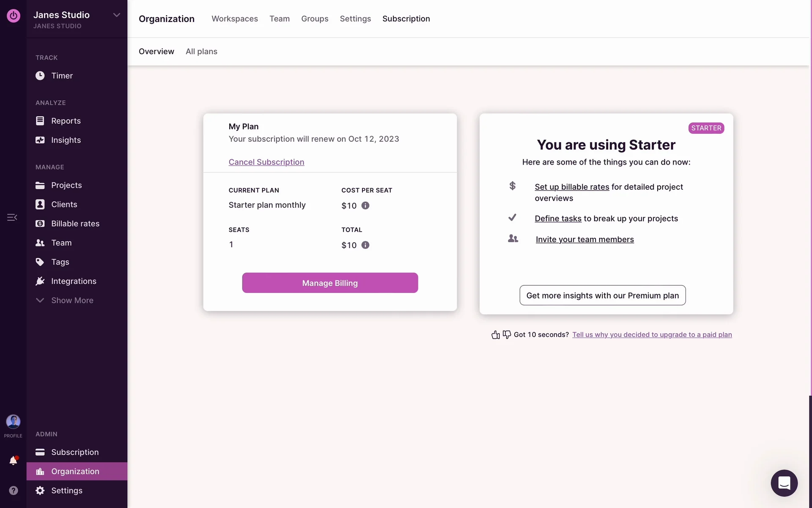This screenshot has height=508, width=812.
Task: Click the Toggl power logo icon
Action: tap(13, 16)
